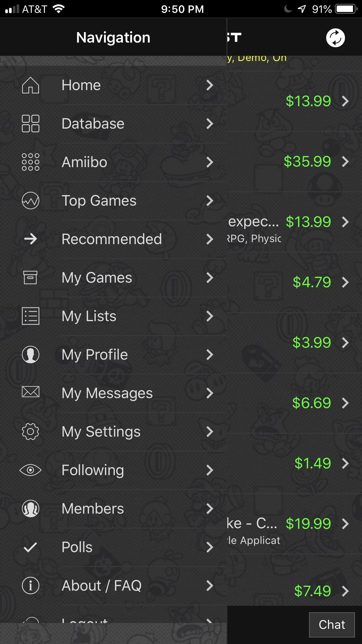Tap the Members group avatar icon
Viewport: 362px width, 644px height.
(x=30, y=509)
